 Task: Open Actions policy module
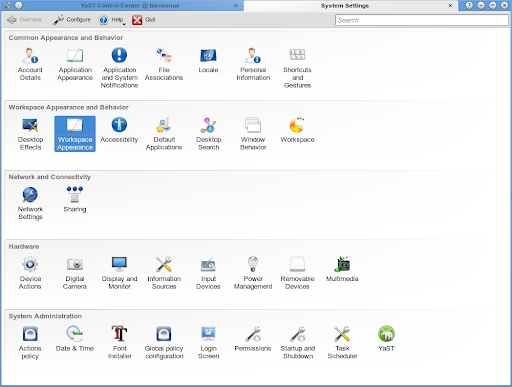point(30,343)
